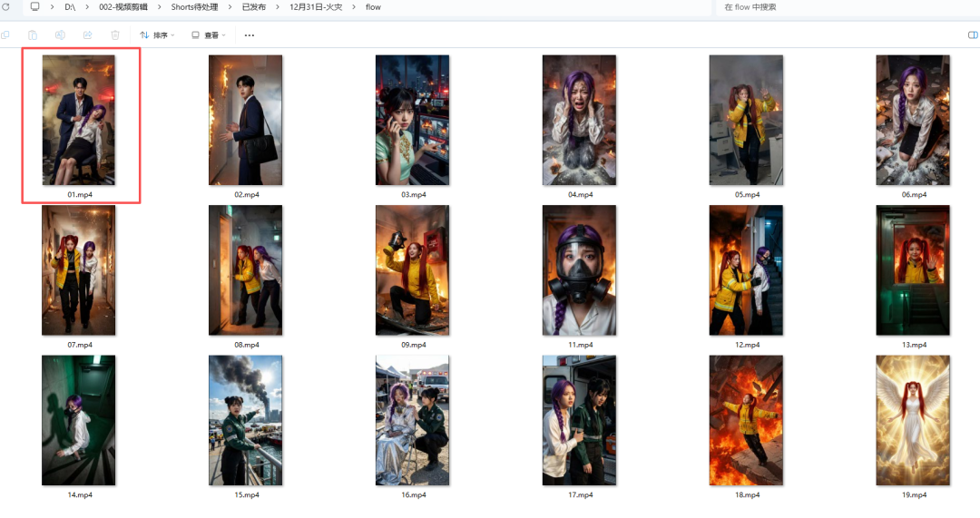
Task: Click the 12.mp4 file name
Action: [x=748, y=345]
